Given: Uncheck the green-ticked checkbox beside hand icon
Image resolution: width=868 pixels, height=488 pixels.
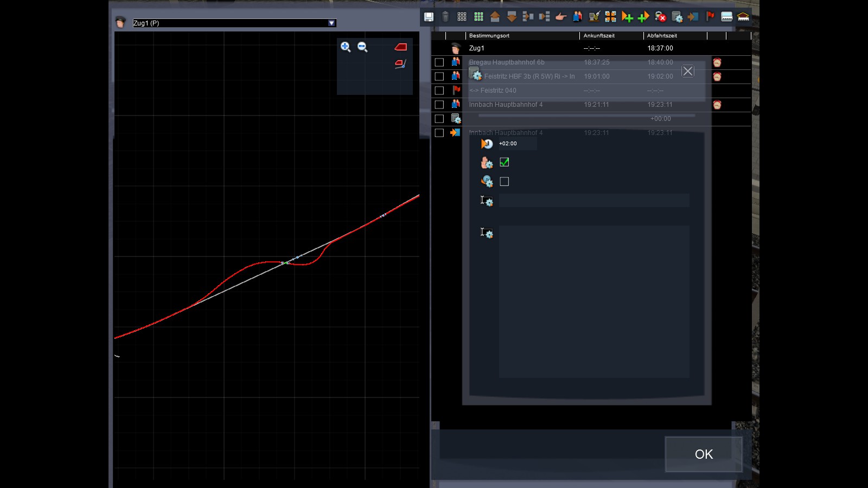Looking at the screenshot, I should click(505, 162).
